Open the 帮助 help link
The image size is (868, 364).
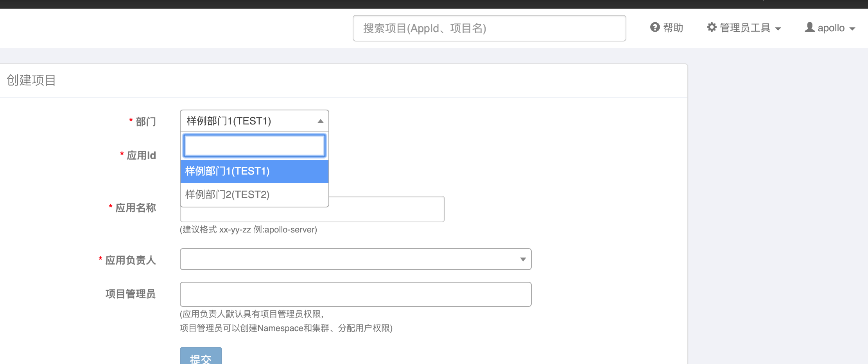[x=667, y=28]
